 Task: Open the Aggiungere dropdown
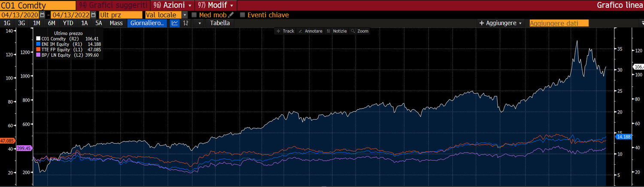(x=501, y=23)
